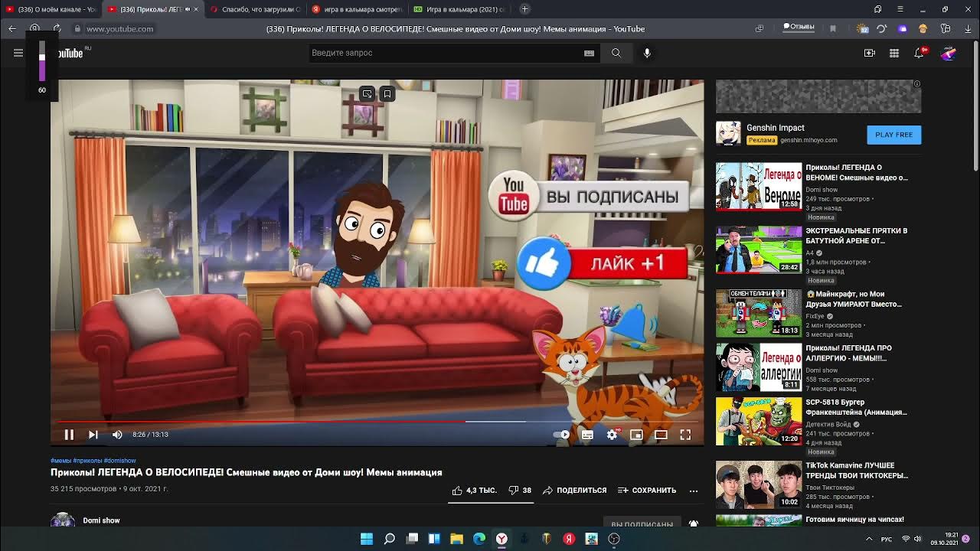Expand the system tray hidden icons chevron
The width and height of the screenshot is (980, 551).
coord(869,539)
